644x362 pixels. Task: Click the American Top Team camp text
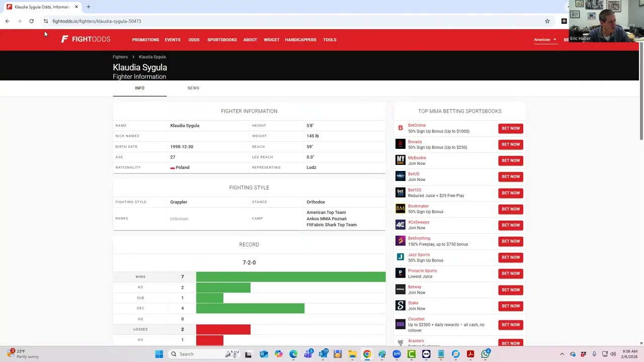326,212
